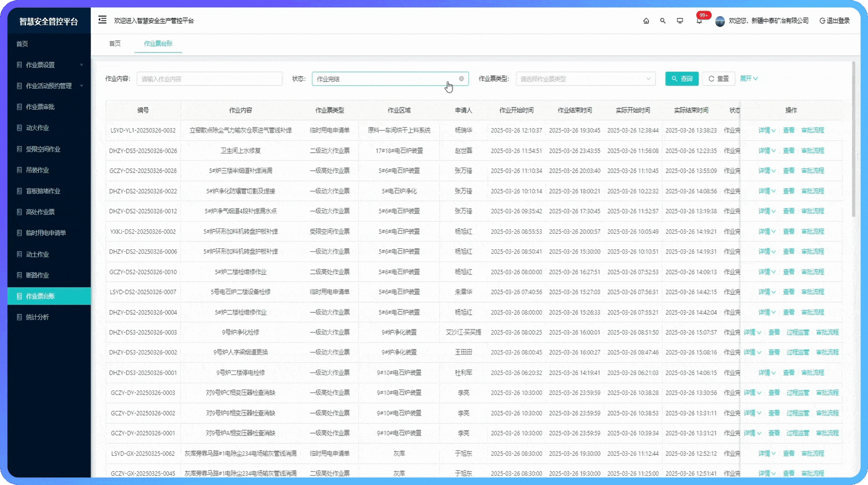Viewport: 868px width, 485px height.
Task: Expand more filters with 展开 toggle
Action: (x=749, y=79)
